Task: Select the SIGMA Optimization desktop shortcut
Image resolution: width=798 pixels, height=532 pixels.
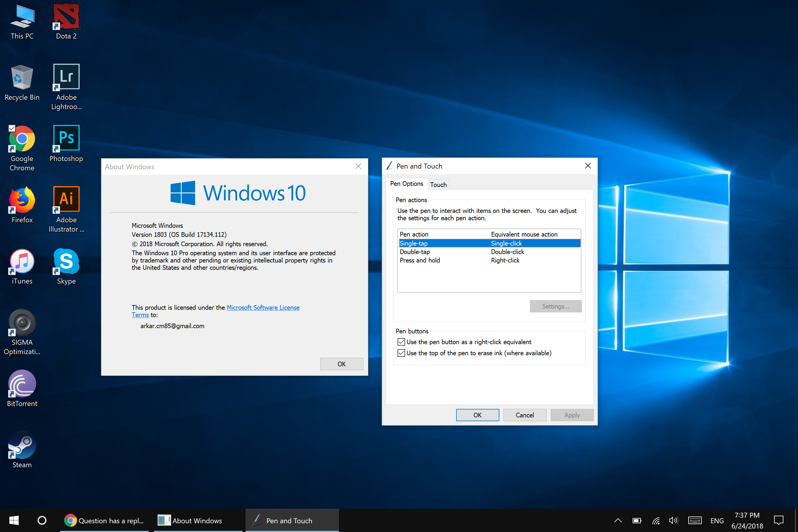Action: point(22,332)
